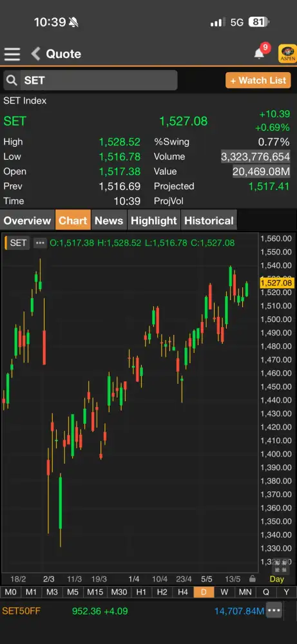Select the M0 timeframe
Screen dimensions: 297x644
(x=11, y=592)
